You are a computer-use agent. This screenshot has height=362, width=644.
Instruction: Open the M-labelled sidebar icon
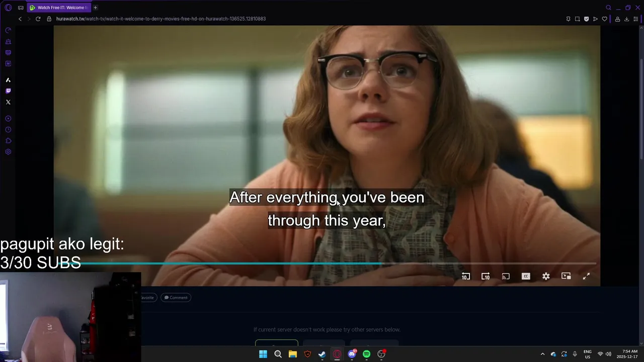tap(8, 64)
